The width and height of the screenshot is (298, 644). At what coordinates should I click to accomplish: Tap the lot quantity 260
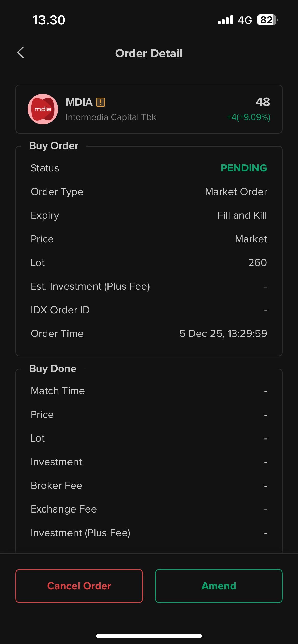point(257,263)
